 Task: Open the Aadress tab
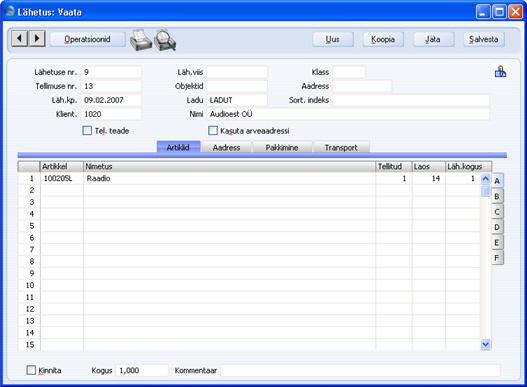coord(227,147)
